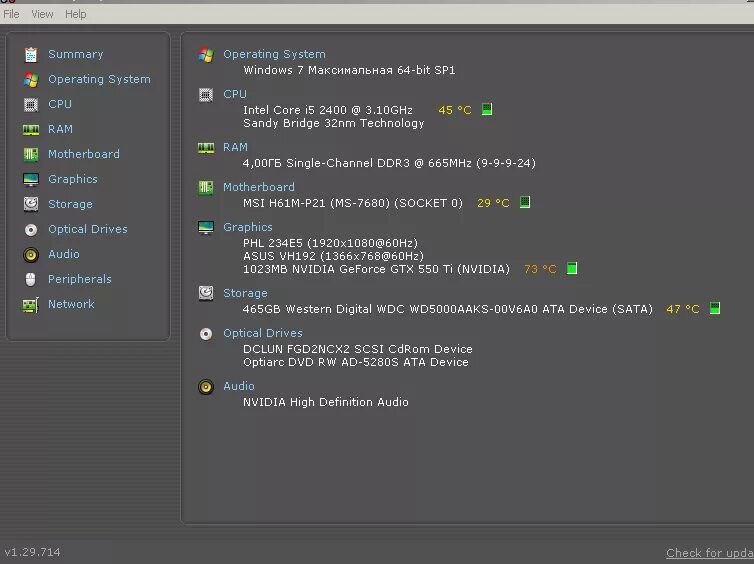Click the NVIDIA GeForce GTX 550 Ti line
Image resolution: width=754 pixels, height=564 pixels.
click(376, 269)
